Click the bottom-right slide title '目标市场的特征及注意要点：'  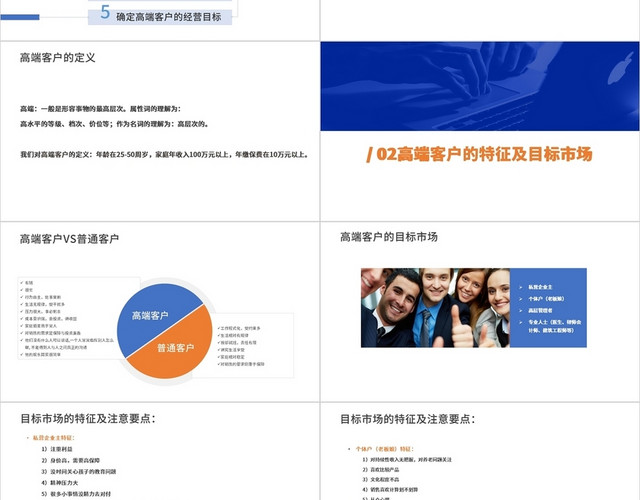click(408, 419)
